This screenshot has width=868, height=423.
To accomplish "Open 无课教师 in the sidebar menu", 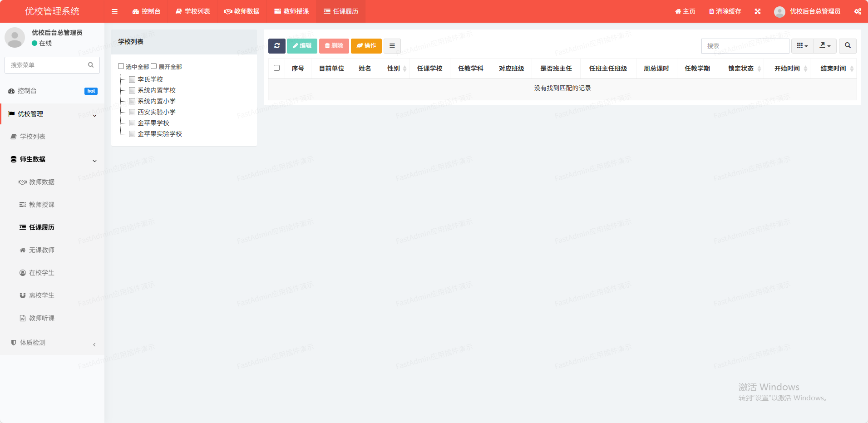I will point(42,250).
